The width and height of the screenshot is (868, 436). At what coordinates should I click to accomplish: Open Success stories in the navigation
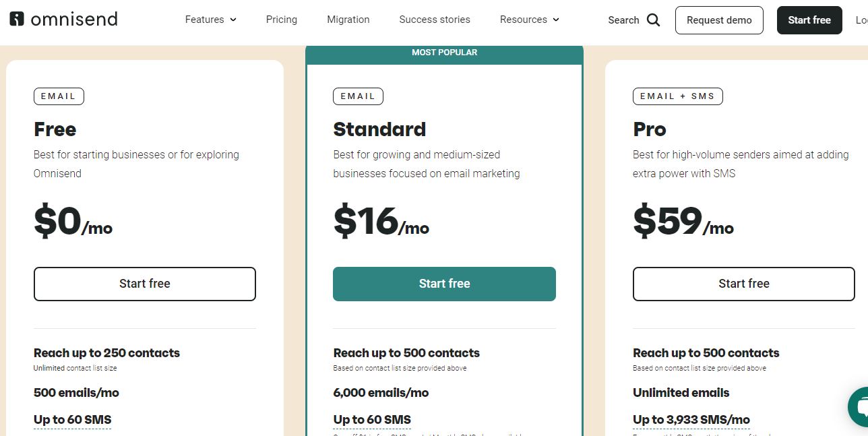point(435,20)
